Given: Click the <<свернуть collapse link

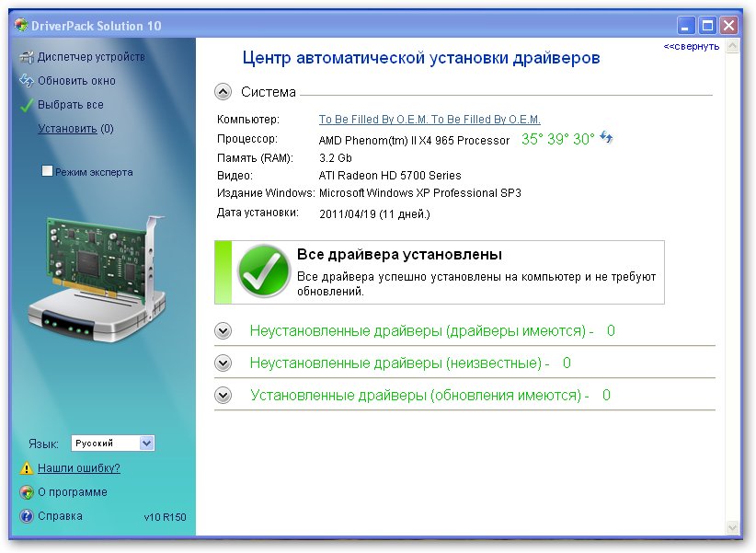Looking at the screenshot, I should click(x=692, y=46).
